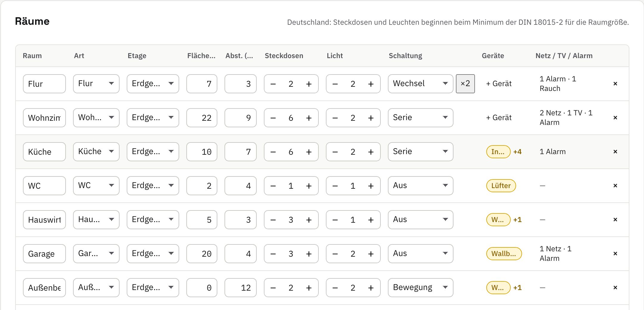This screenshot has height=310, width=644.
Task: Increase Steckdosen count for Flur
Action: (309, 84)
